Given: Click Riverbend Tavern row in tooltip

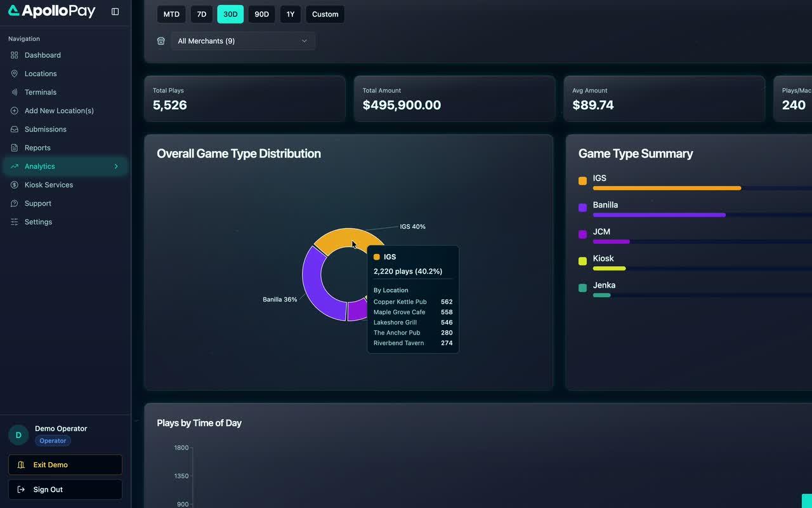Looking at the screenshot, I should [x=413, y=343].
